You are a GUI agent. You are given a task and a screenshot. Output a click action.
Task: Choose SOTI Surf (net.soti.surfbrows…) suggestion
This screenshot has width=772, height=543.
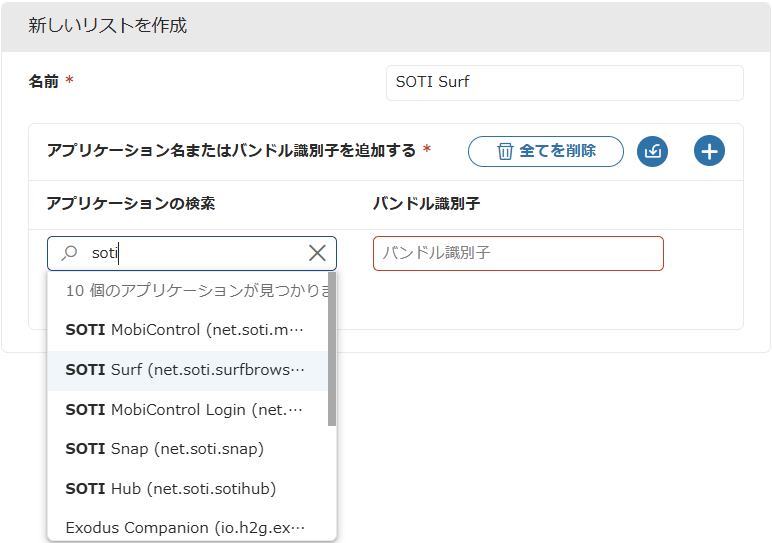[187, 370]
